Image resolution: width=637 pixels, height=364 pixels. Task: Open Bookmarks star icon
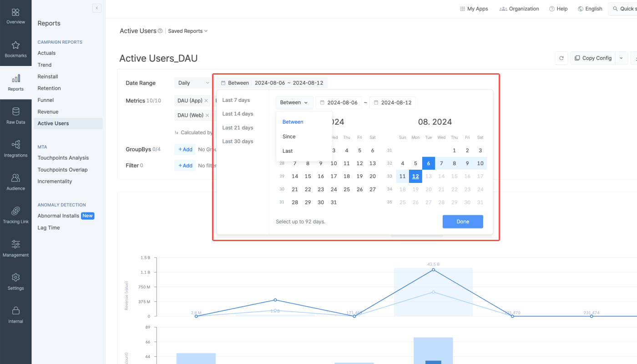(15, 45)
